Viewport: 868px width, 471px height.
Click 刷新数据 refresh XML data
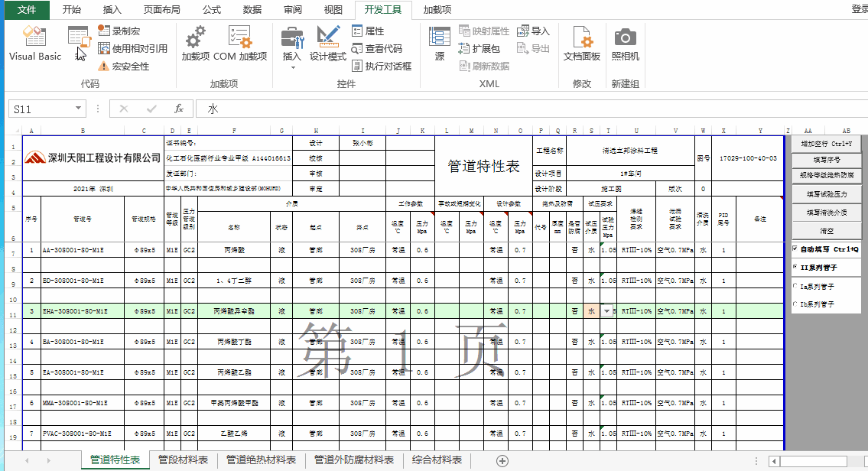(484, 67)
